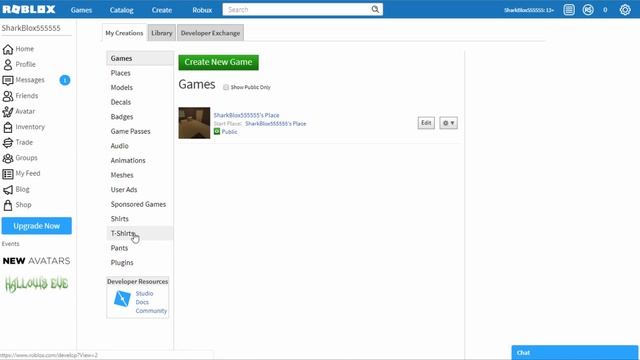640x360 pixels.
Task: Open the gear dropdown for SharkBlox555555's Place
Action: (448, 123)
